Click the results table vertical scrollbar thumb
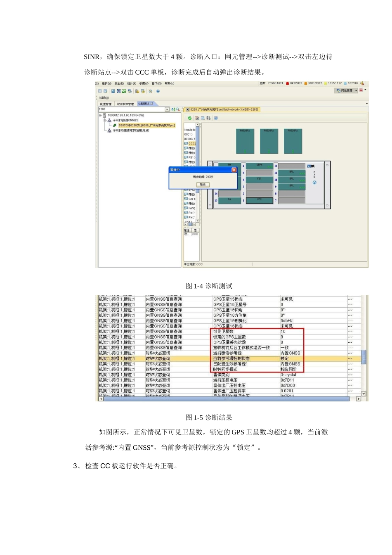The height and width of the screenshot is (555, 392). pyautogui.click(x=364, y=357)
